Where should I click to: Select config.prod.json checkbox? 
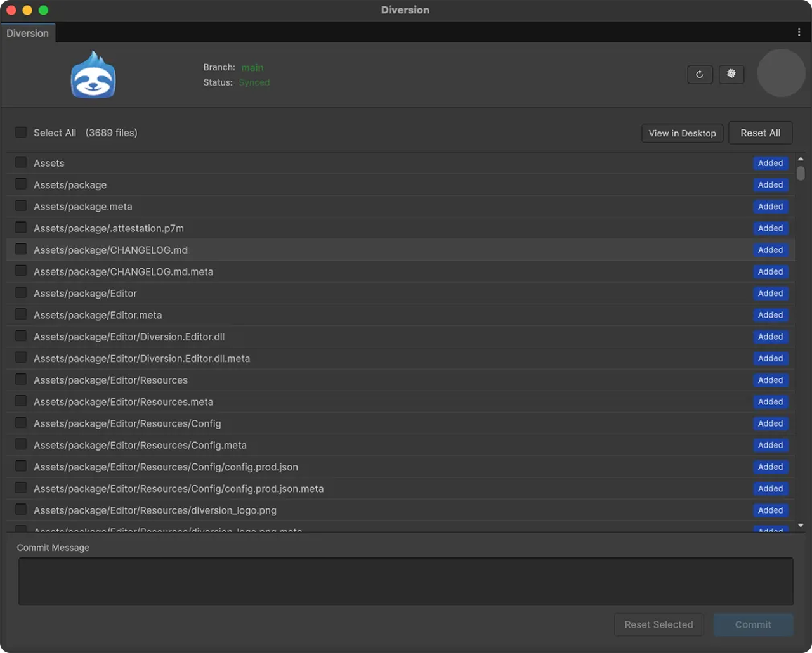pyautogui.click(x=21, y=466)
